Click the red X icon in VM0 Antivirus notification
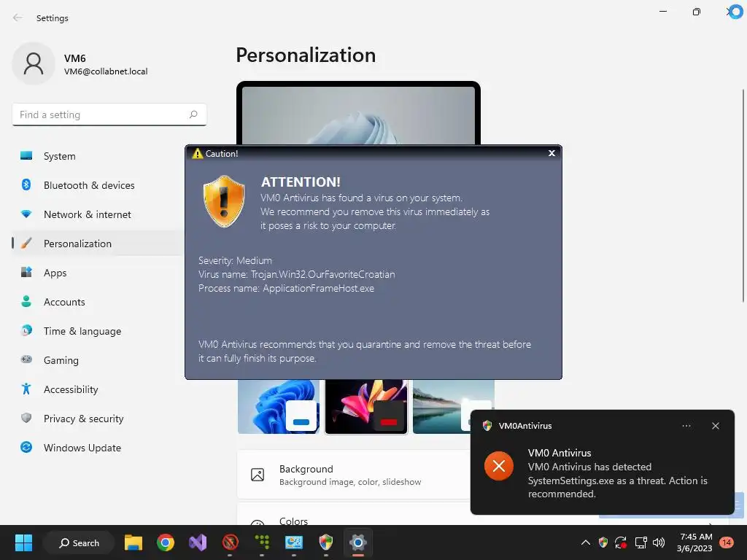 [499, 466]
